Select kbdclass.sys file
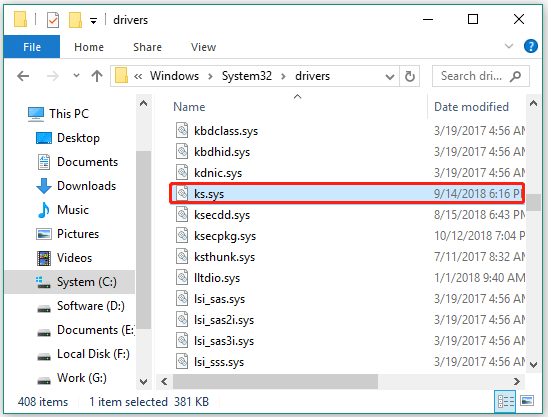 pyautogui.click(x=226, y=131)
